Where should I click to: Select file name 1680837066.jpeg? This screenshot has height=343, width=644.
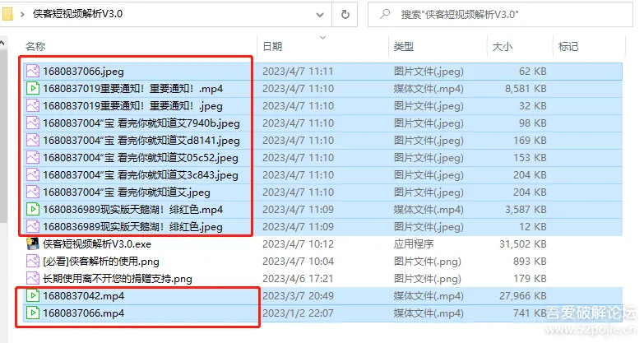(x=83, y=72)
